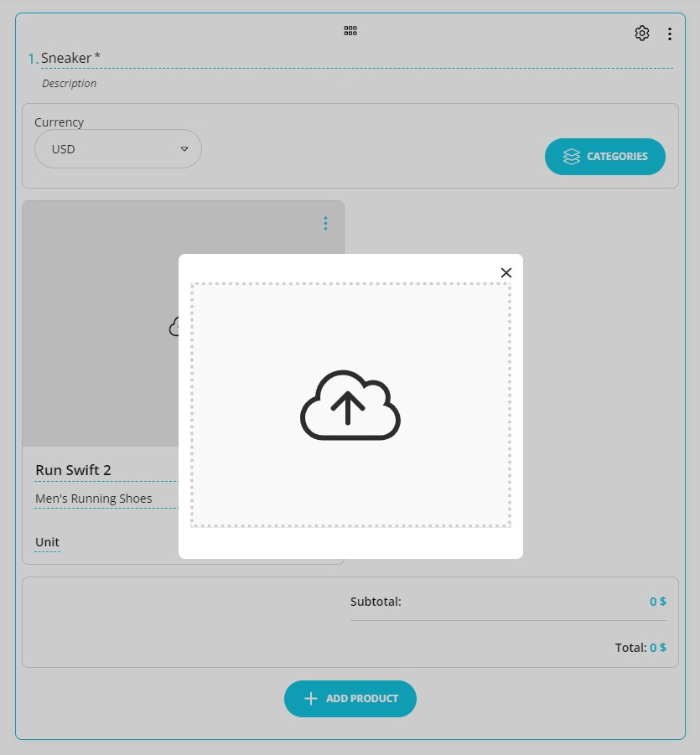Click the drag handle grid icon
This screenshot has width=700, height=755.
pos(350,31)
